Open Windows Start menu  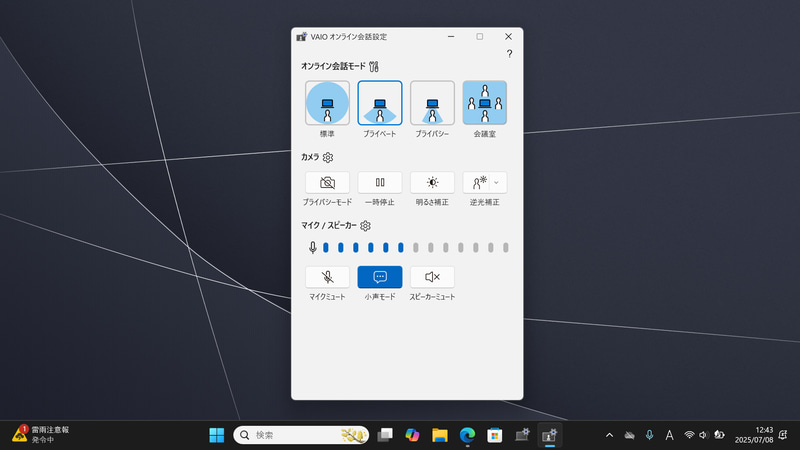(217, 435)
